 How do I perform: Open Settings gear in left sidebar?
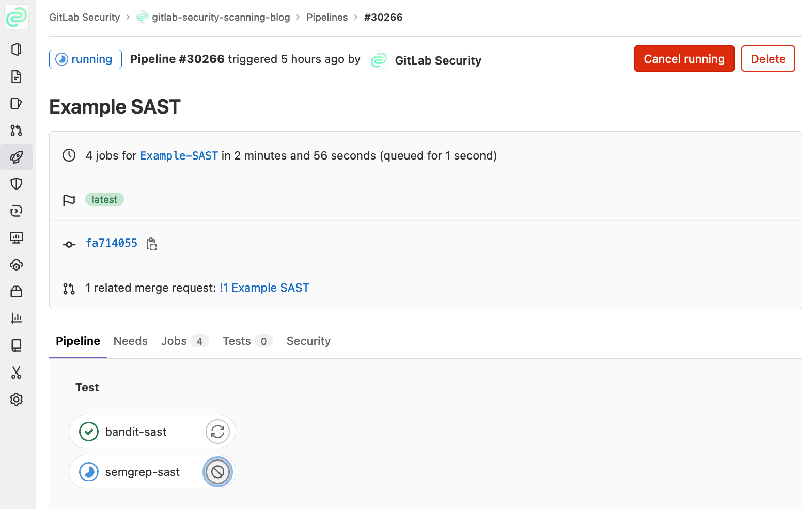pyautogui.click(x=17, y=400)
